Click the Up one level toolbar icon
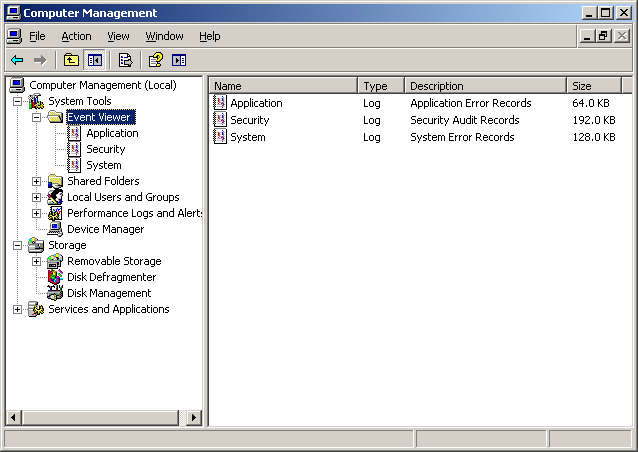Viewport: 638px width, 452px height. [71, 60]
